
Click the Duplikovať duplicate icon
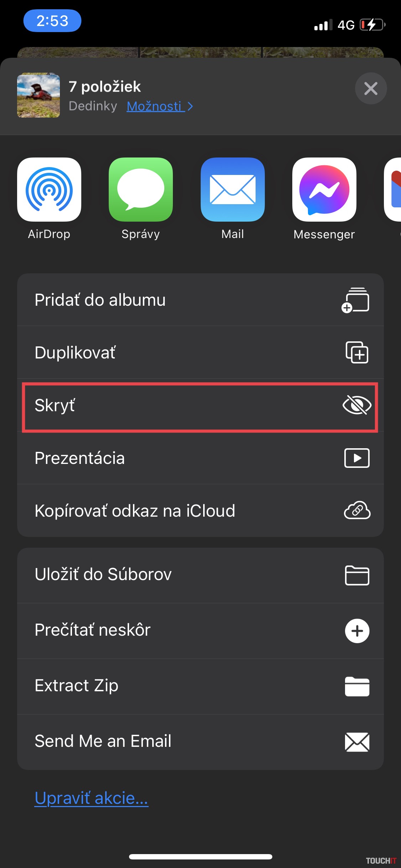coord(357,352)
